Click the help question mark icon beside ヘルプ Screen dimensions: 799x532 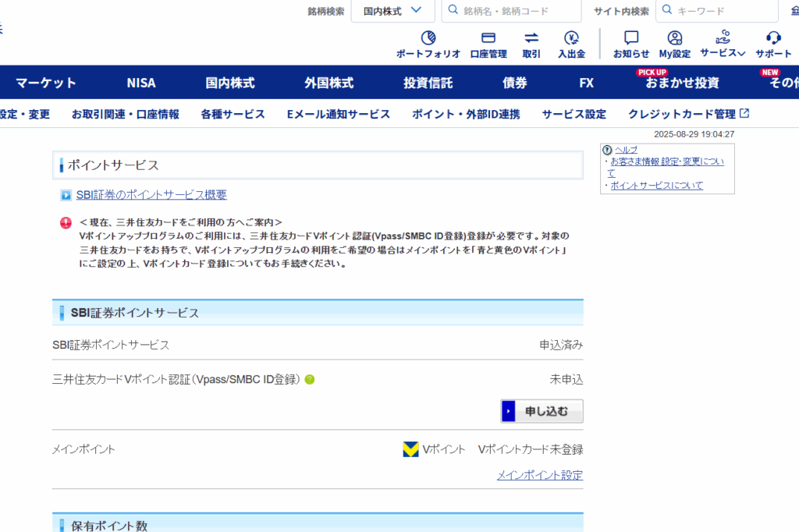(x=607, y=150)
